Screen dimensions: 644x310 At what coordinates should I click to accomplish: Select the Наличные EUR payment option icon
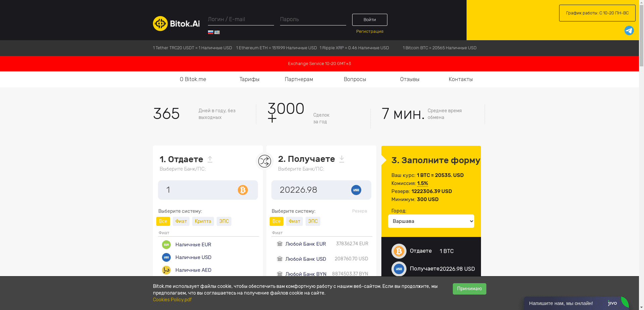pyautogui.click(x=166, y=245)
